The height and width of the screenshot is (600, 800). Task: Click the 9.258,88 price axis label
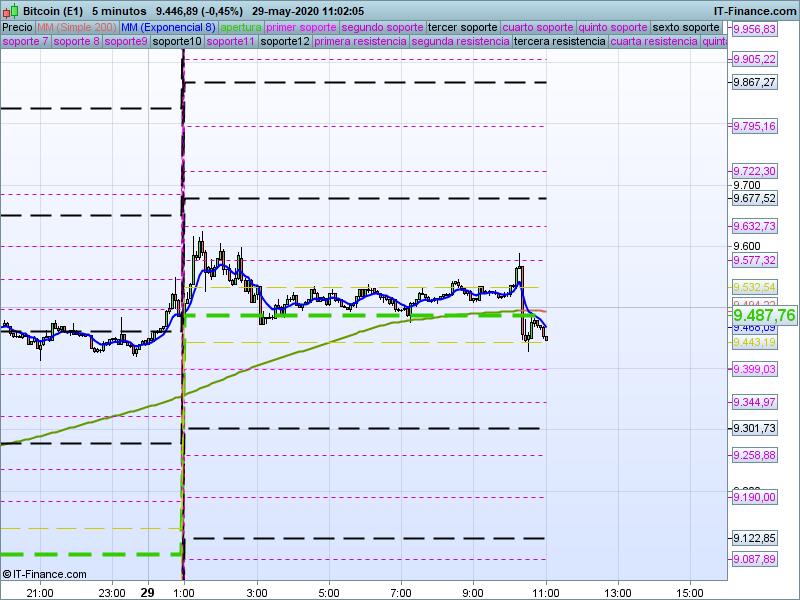pos(754,455)
